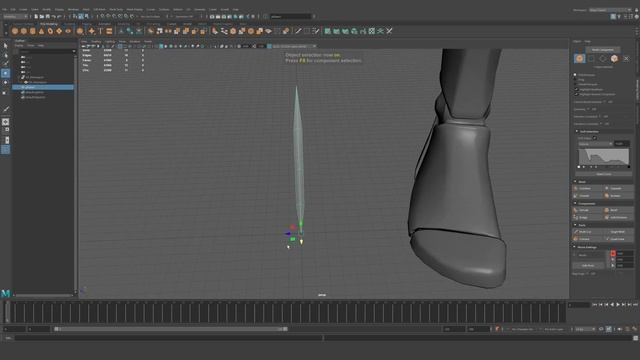Create a polygon cylinder from the shelf
This screenshot has height=360, width=640.
pyautogui.click(x=33, y=31)
